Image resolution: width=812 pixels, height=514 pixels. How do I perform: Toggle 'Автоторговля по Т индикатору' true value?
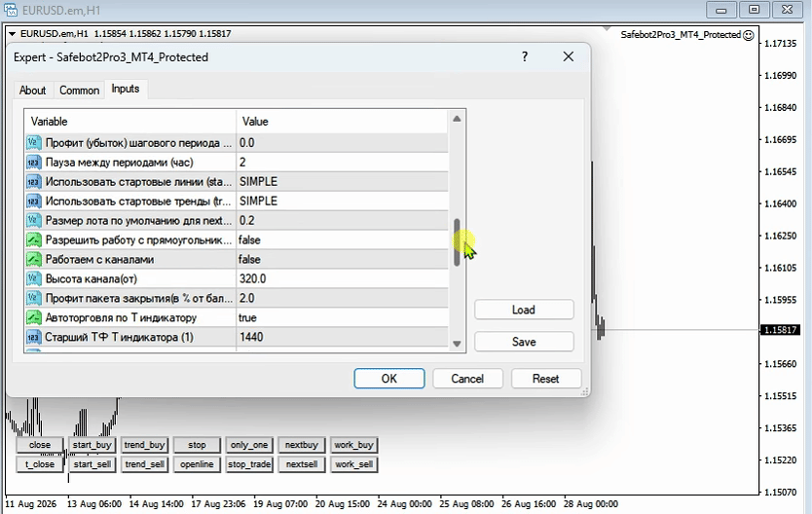(343, 317)
